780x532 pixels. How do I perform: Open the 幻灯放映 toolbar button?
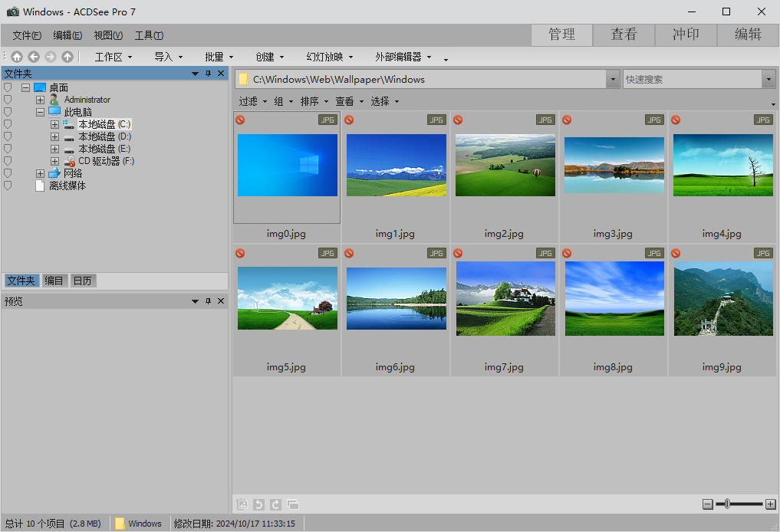coord(329,57)
